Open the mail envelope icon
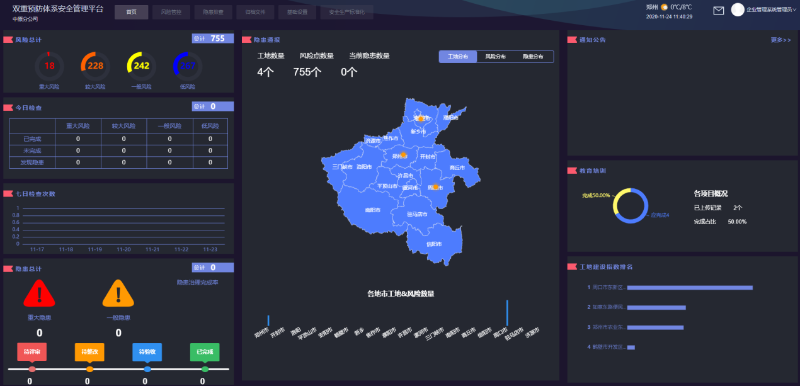 pos(718,11)
